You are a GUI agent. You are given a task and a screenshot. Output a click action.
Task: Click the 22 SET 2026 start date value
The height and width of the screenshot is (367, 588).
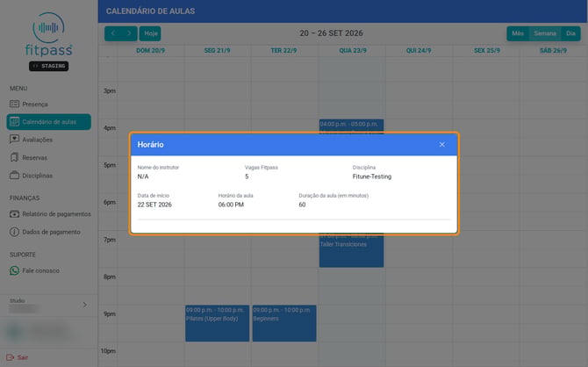click(154, 205)
